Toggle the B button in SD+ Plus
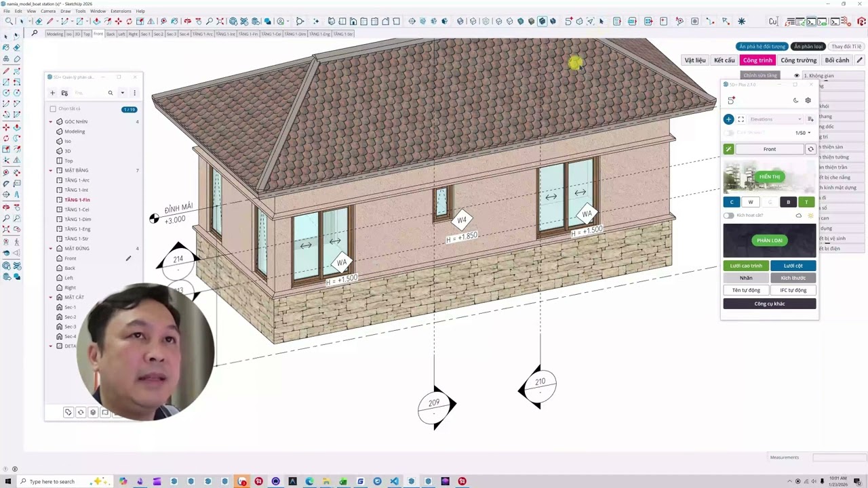The width and height of the screenshot is (868, 488). coord(788,202)
